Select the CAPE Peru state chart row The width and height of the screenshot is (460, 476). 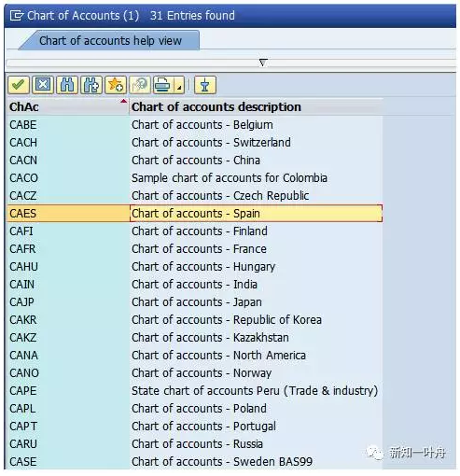pyautogui.click(x=194, y=391)
